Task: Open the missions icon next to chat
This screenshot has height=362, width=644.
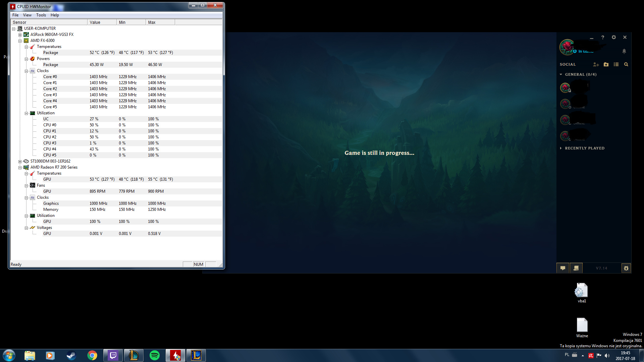Action: click(x=576, y=268)
